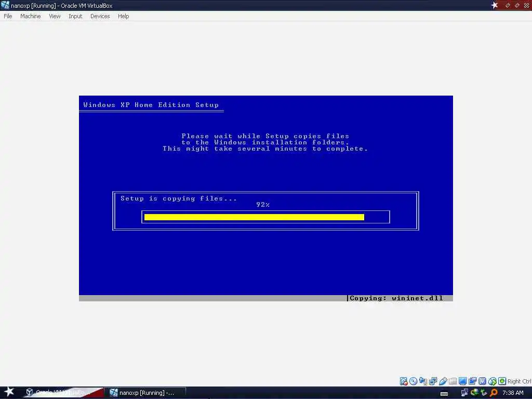Viewport: 532px width, 399px height.
Task: Click the network adapter status icon
Action: coord(423,381)
